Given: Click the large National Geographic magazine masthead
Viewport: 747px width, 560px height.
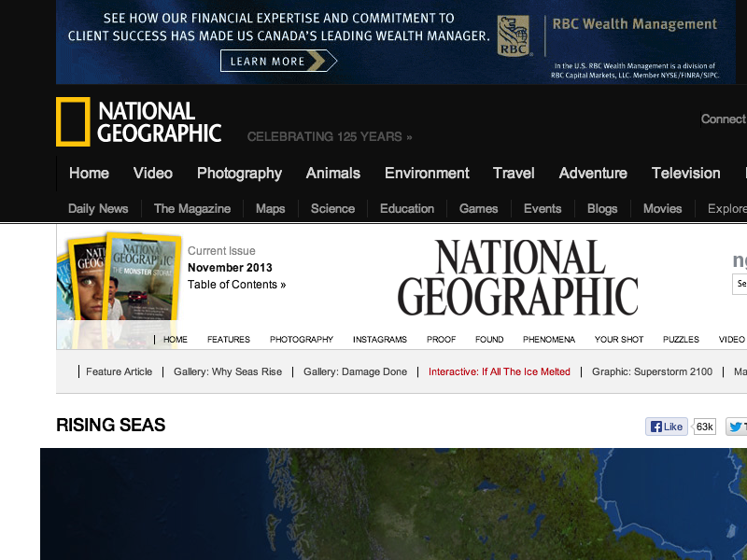Looking at the screenshot, I should 517,277.
